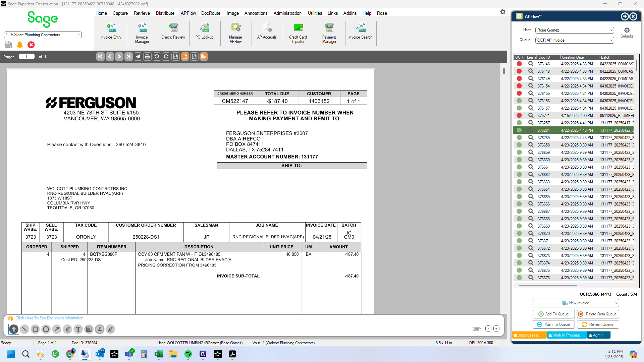Screen dimensions: 644x362
Task: Click the green OCR status dot for doc 376157
Action: [519, 108]
